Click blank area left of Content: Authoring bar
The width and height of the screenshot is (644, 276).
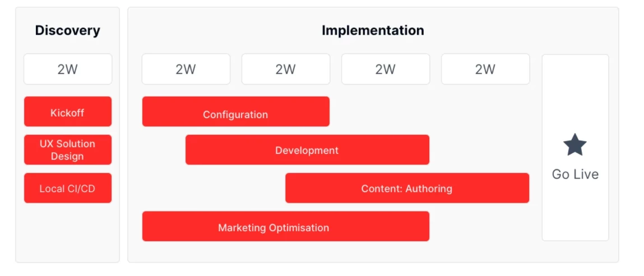click(x=214, y=188)
